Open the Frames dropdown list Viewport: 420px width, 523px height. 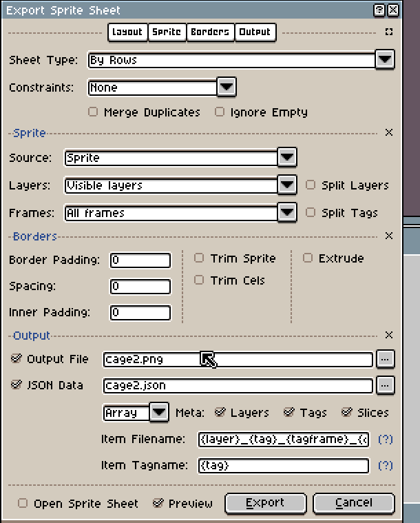tap(287, 213)
